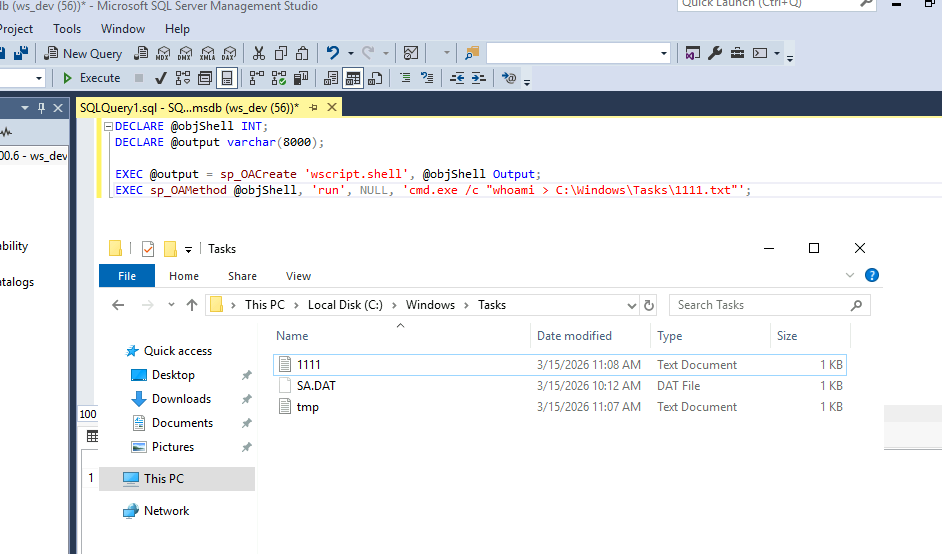This screenshot has width=942, height=554.
Task: Open a Database Engine Query
Action: tap(141, 53)
